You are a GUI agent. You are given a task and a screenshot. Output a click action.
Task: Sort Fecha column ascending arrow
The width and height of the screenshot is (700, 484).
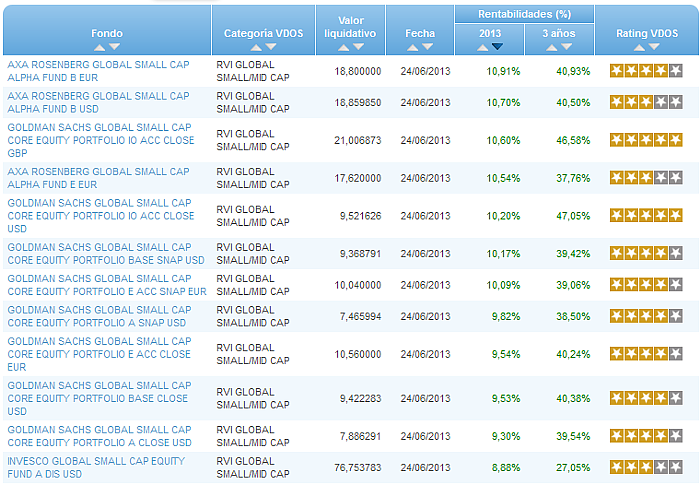point(412,47)
